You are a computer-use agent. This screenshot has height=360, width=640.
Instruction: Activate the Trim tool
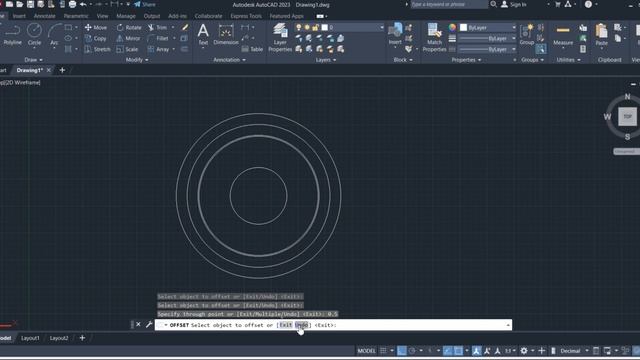[158, 27]
